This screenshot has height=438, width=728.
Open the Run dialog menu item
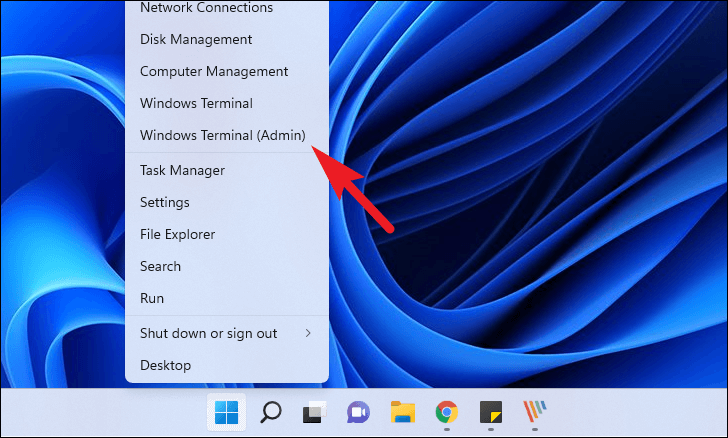[152, 298]
